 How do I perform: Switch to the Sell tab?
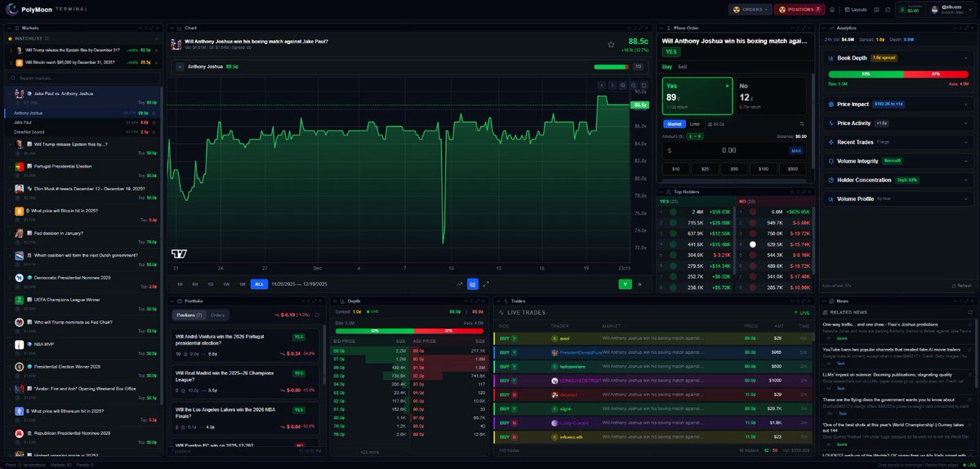pyautogui.click(x=682, y=66)
